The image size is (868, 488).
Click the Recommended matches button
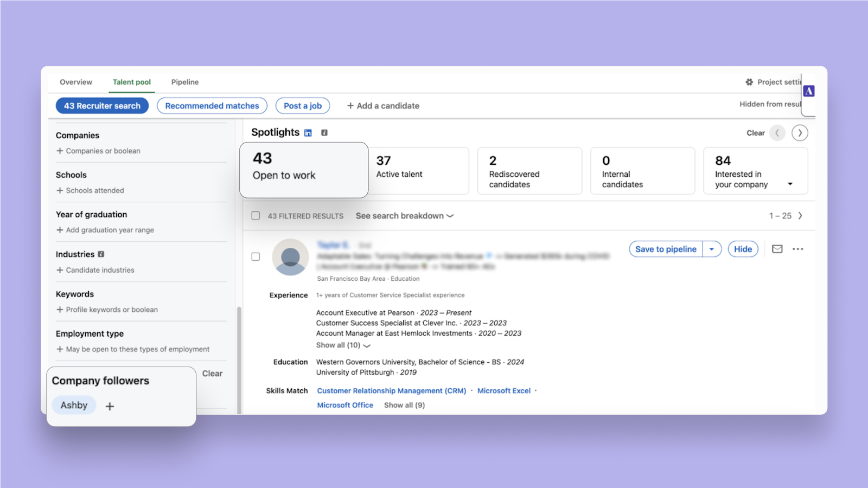point(212,106)
